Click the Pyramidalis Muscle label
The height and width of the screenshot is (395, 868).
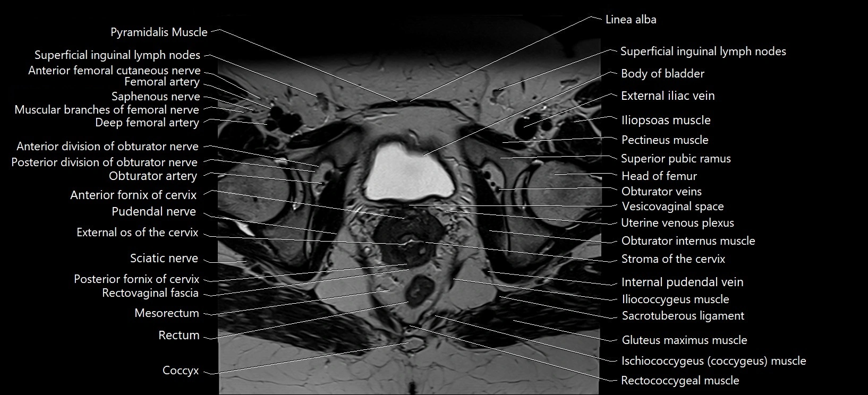[159, 32]
